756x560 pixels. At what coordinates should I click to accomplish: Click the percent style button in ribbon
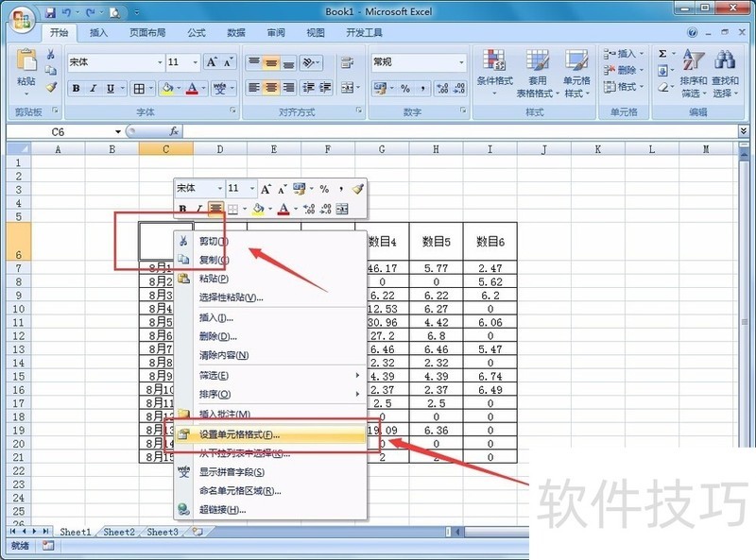[405, 88]
